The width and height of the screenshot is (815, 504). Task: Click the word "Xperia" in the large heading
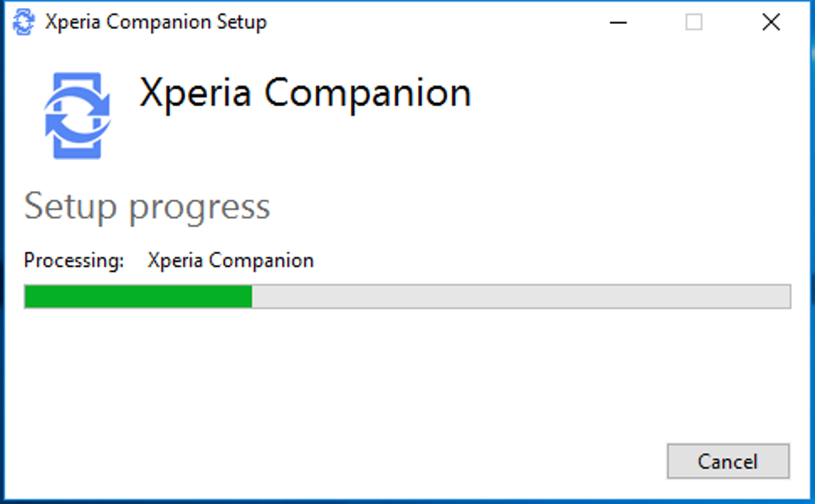click(197, 93)
